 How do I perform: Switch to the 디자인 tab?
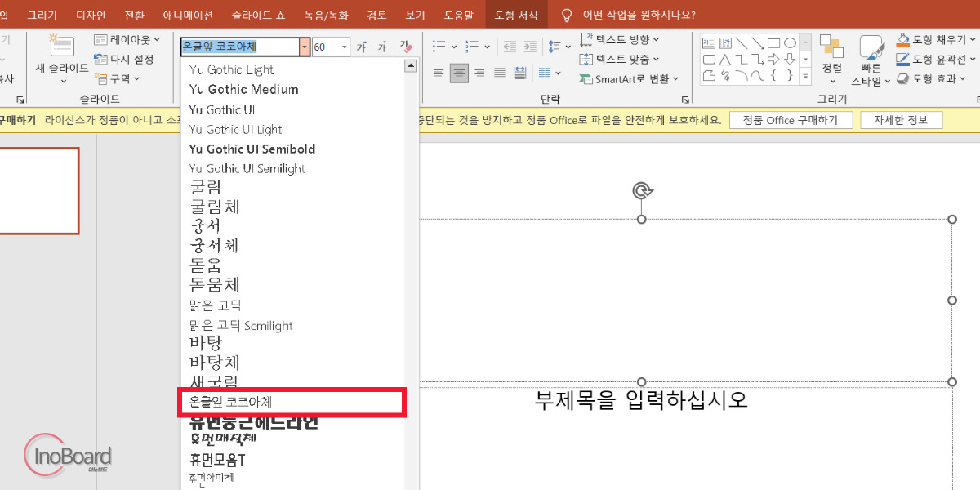click(x=91, y=15)
